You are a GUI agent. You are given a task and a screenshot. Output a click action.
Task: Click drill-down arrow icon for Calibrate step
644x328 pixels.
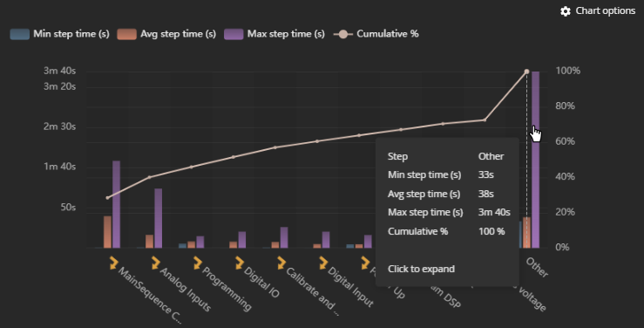pos(281,263)
